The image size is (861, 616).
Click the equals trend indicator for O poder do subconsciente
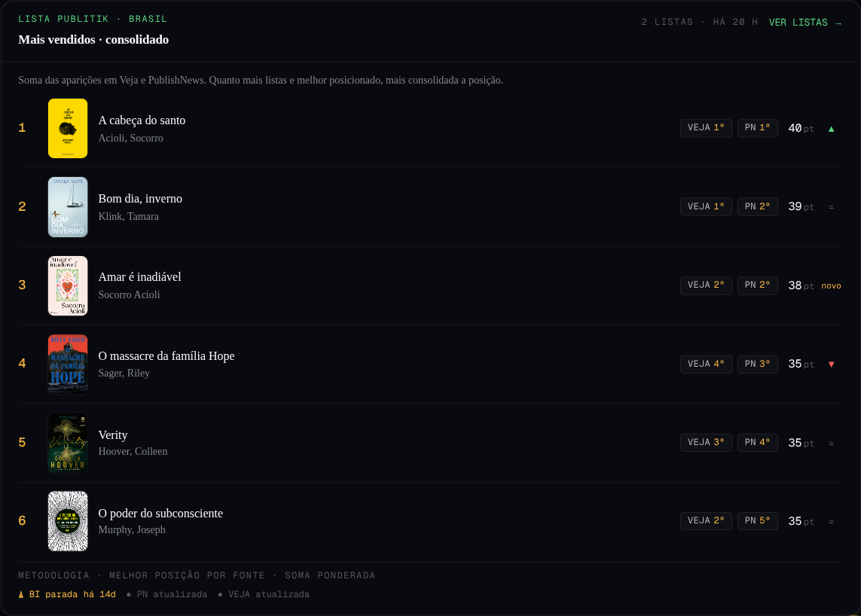pyautogui.click(x=832, y=522)
